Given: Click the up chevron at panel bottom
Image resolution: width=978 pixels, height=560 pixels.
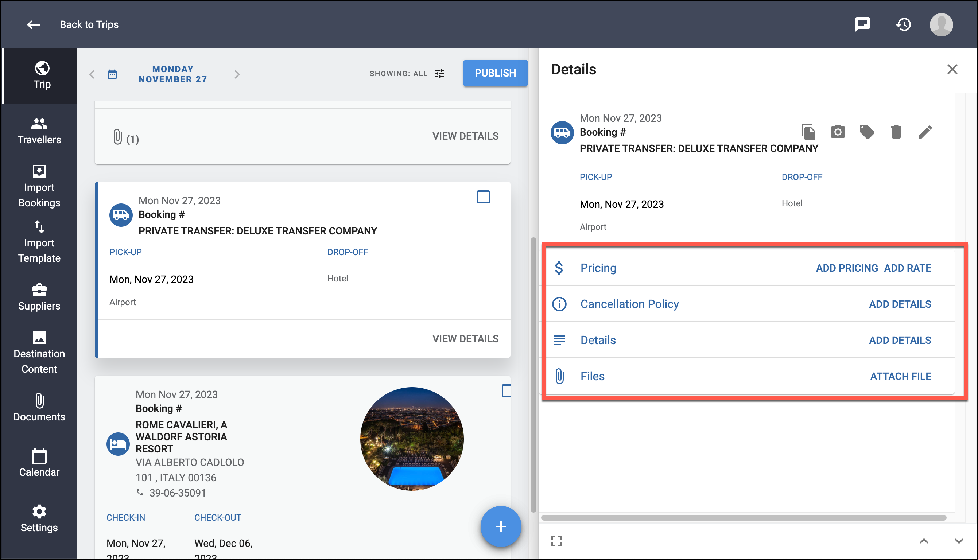Looking at the screenshot, I should [923, 541].
